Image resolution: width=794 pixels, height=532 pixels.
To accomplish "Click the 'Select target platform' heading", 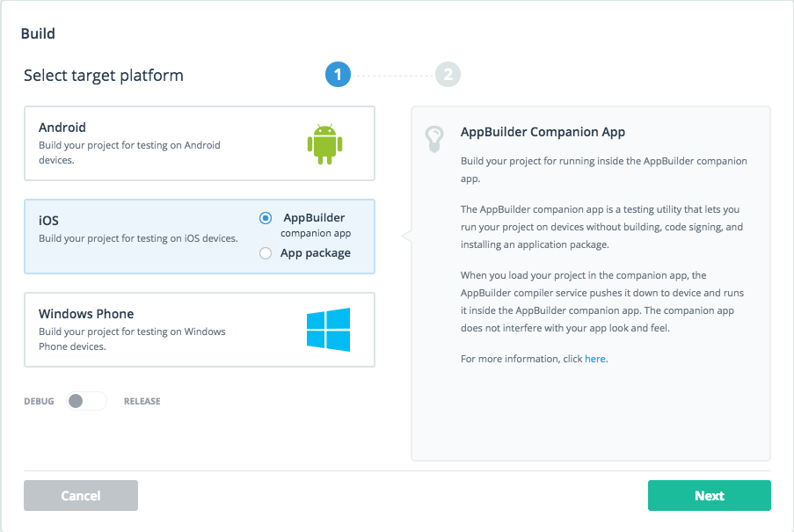I will click(x=104, y=76).
